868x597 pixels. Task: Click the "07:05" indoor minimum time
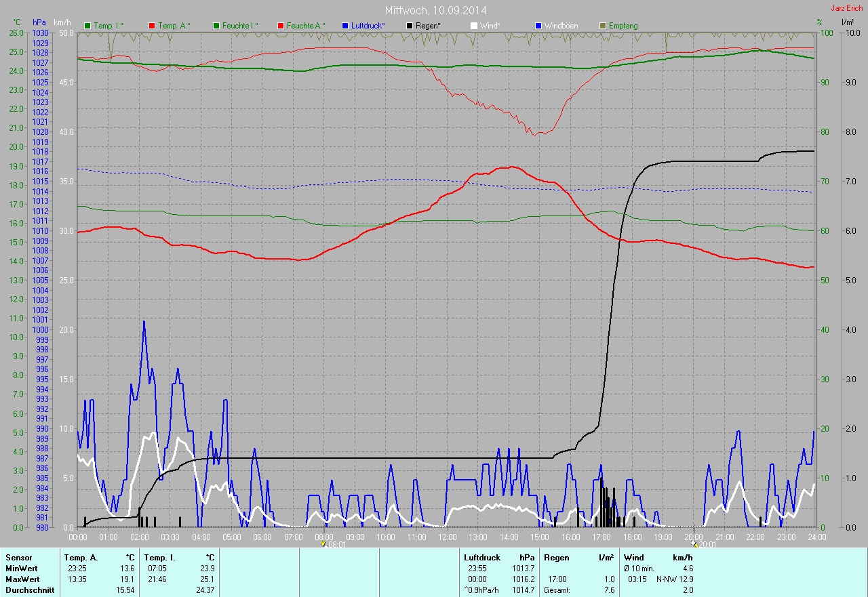(157, 569)
